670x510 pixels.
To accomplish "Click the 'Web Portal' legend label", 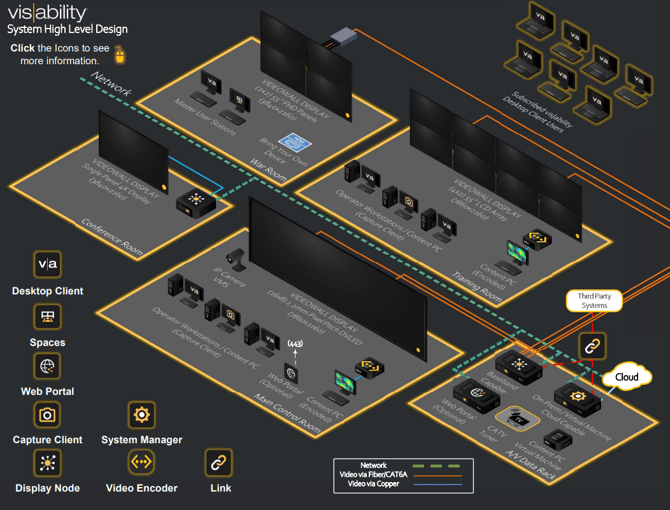I will 47,391.
